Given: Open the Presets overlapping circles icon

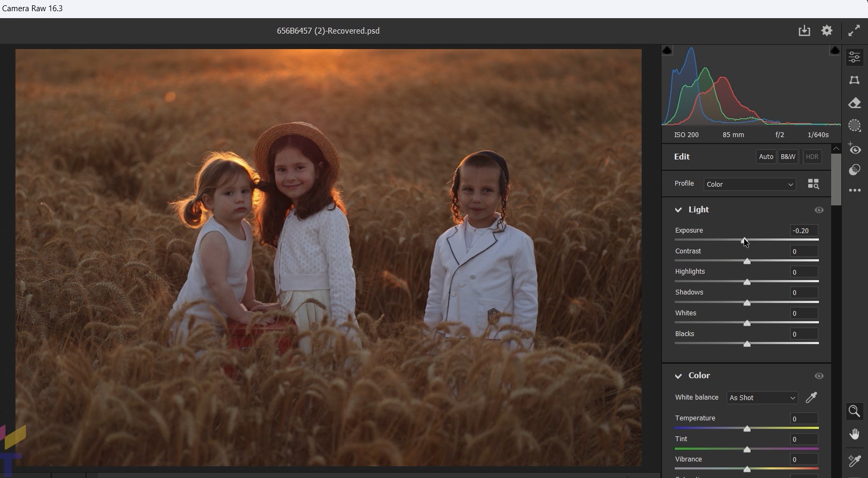Looking at the screenshot, I should click(x=854, y=170).
